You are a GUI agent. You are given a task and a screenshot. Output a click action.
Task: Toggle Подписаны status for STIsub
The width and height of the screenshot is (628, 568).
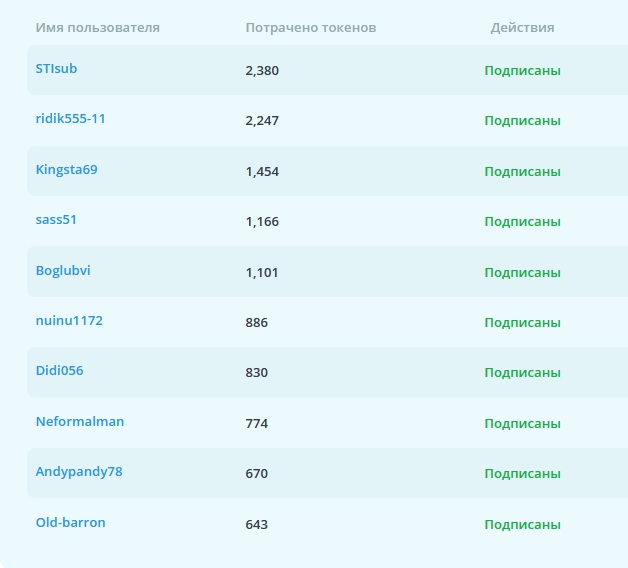[522, 70]
